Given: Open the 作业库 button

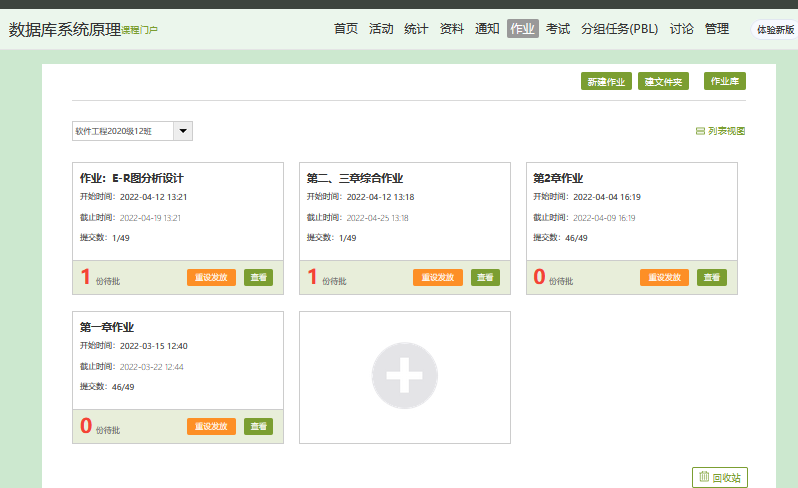Looking at the screenshot, I should coord(725,82).
